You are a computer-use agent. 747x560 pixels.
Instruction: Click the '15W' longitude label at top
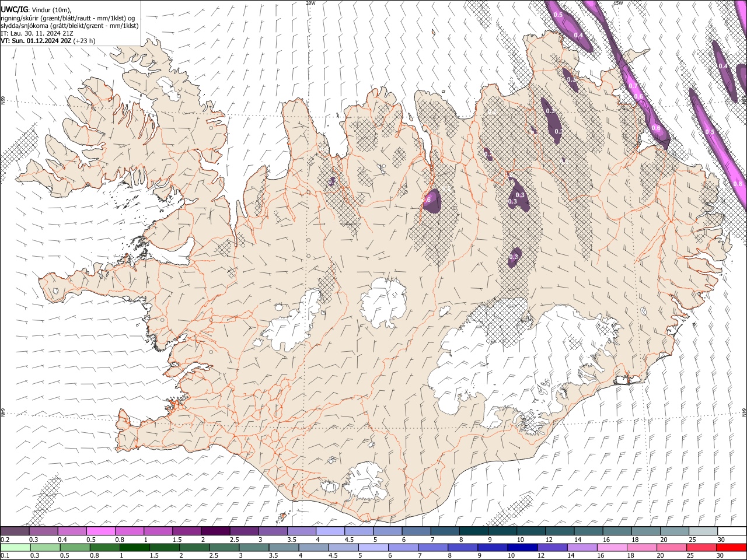(x=618, y=2)
